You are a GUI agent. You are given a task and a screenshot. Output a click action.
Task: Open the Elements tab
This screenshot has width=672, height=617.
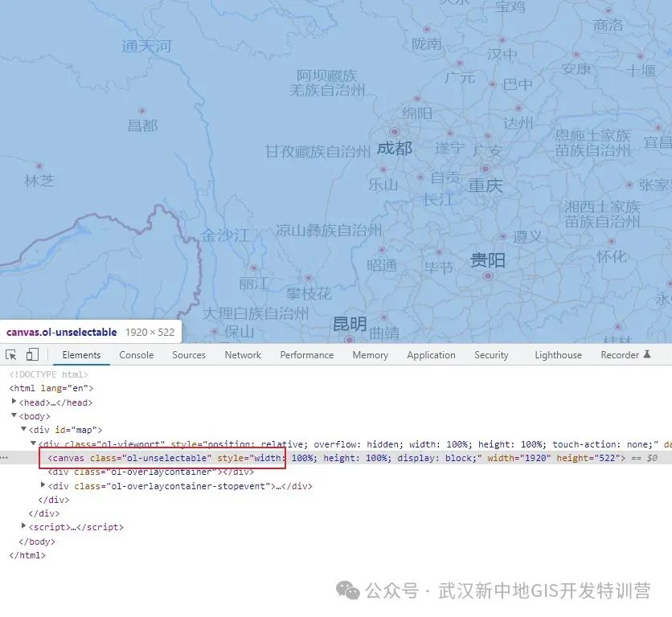point(81,355)
